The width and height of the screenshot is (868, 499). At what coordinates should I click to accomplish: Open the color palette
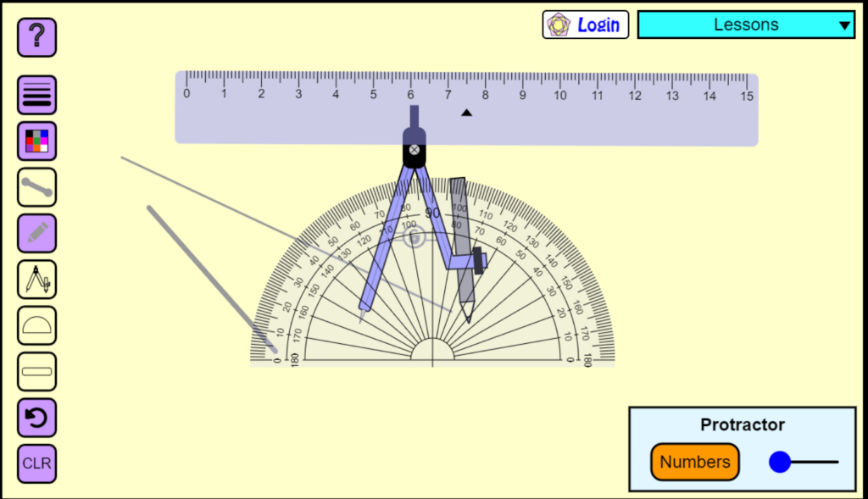(x=36, y=141)
